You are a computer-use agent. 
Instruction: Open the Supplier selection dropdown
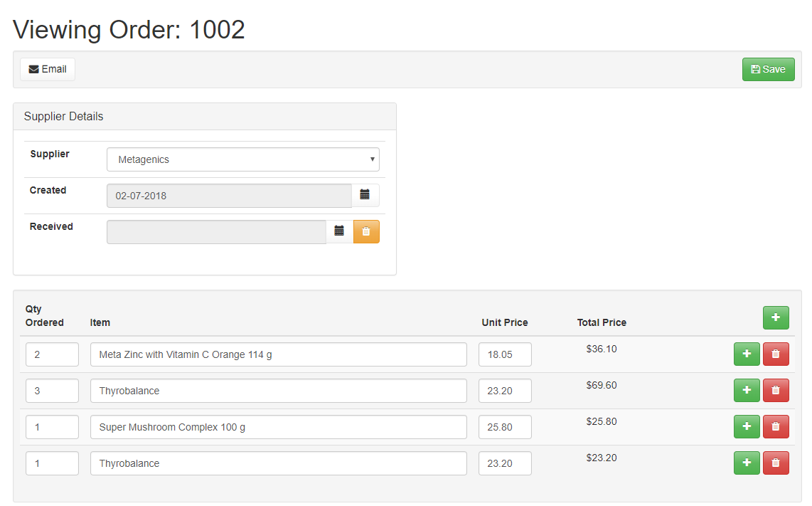tap(243, 159)
